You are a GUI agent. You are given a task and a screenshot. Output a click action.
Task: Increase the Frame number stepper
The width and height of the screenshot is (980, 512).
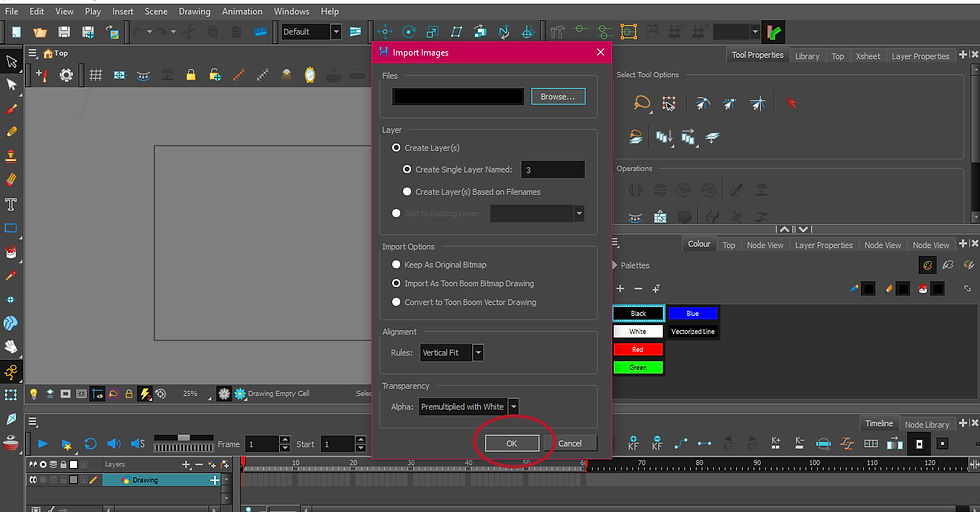point(285,439)
